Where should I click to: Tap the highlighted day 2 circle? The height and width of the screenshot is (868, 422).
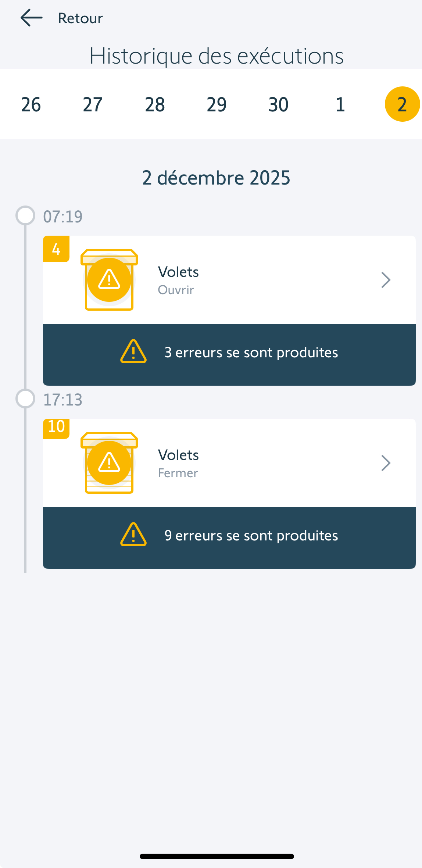click(402, 104)
